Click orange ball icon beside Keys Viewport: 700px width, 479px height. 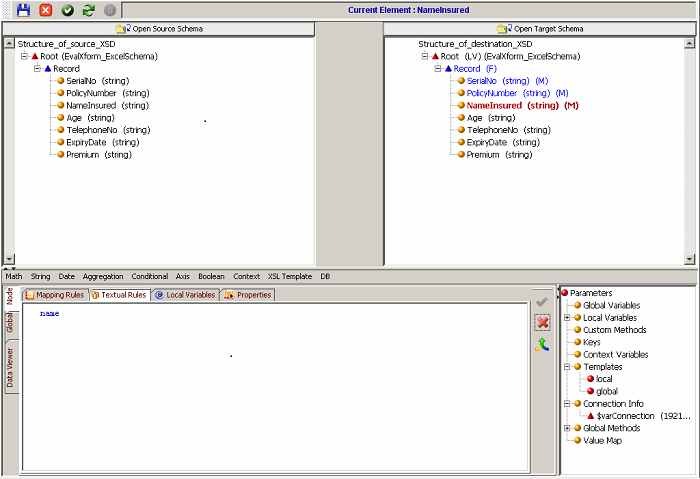(577, 342)
